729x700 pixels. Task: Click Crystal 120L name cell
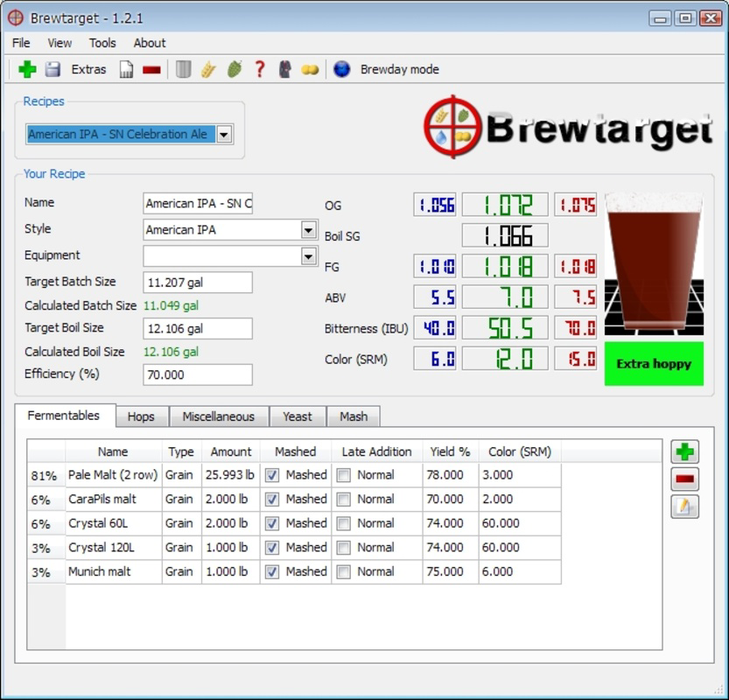coord(114,548)
